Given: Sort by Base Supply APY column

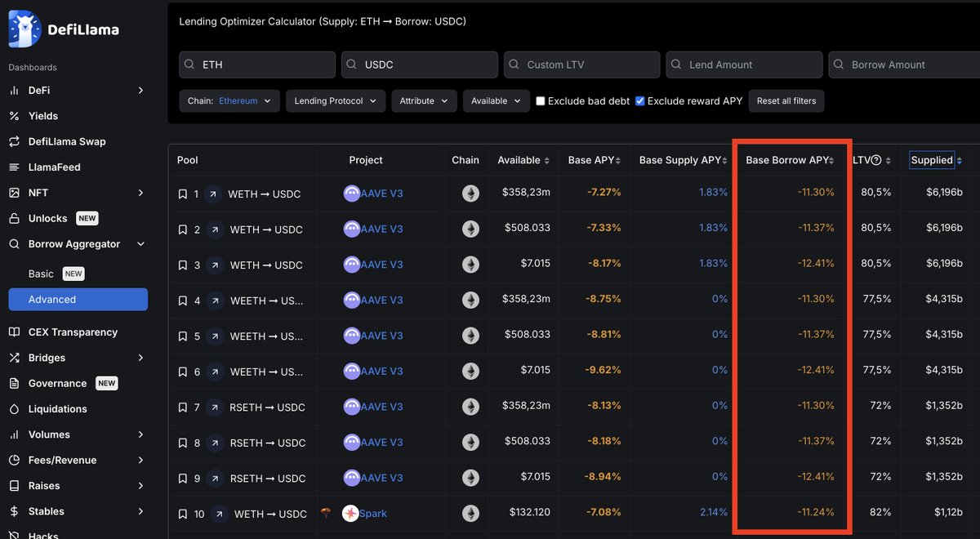Looking at the screenshot, I should [x=684, y=160].
